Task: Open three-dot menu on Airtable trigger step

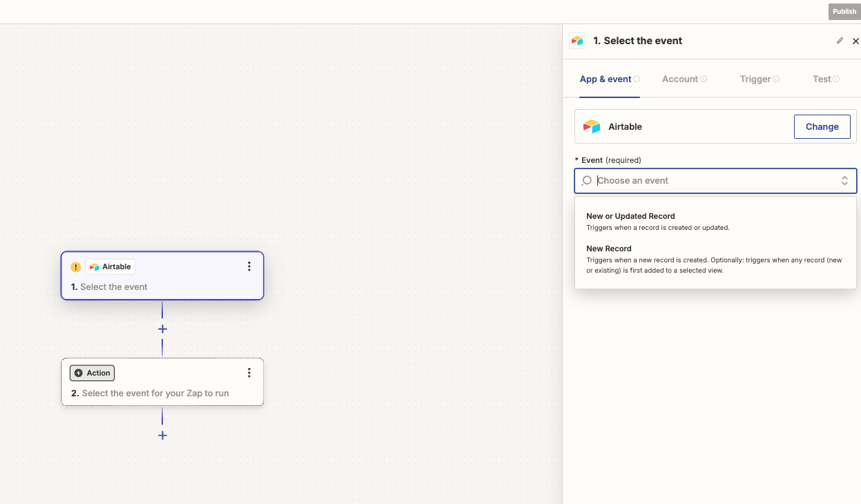Action: coord(249,266)
